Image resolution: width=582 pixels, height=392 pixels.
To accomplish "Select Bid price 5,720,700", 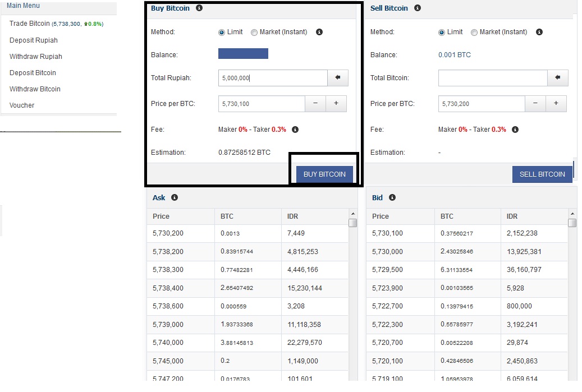I will click(387, 342).
